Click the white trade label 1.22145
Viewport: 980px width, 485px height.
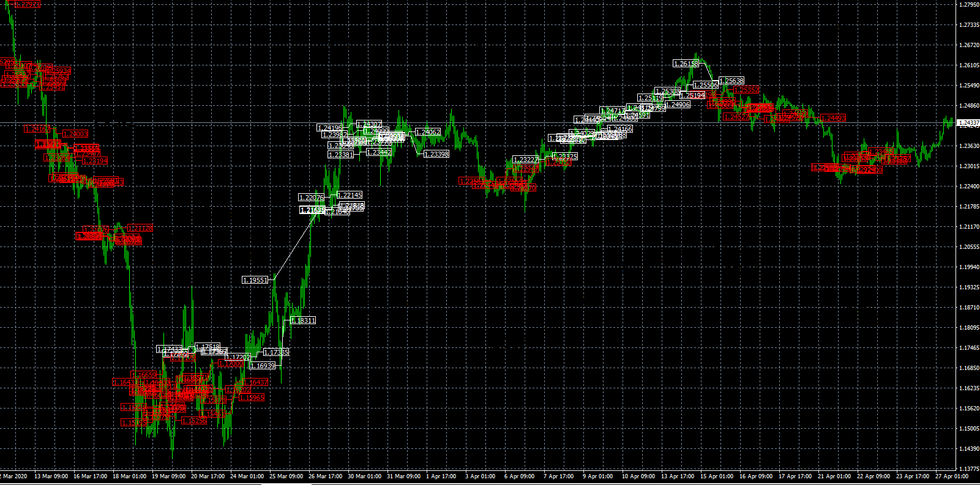(350, 196)
